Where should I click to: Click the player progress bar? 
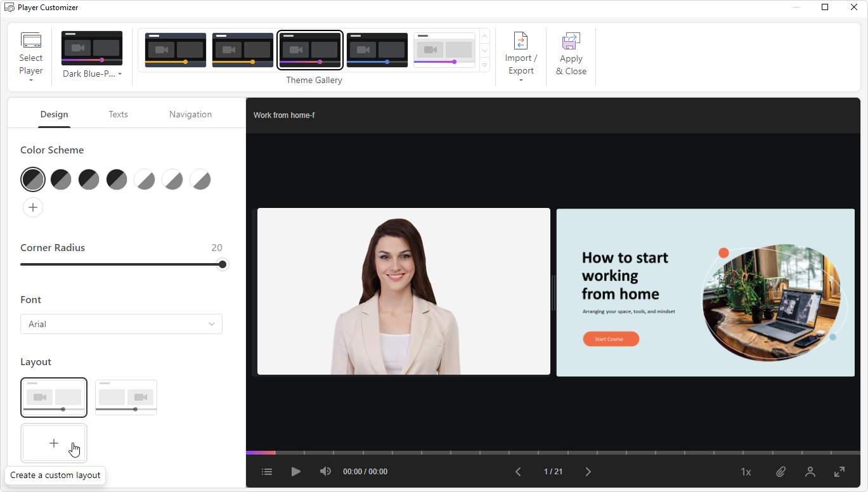(x=553, y=453)
